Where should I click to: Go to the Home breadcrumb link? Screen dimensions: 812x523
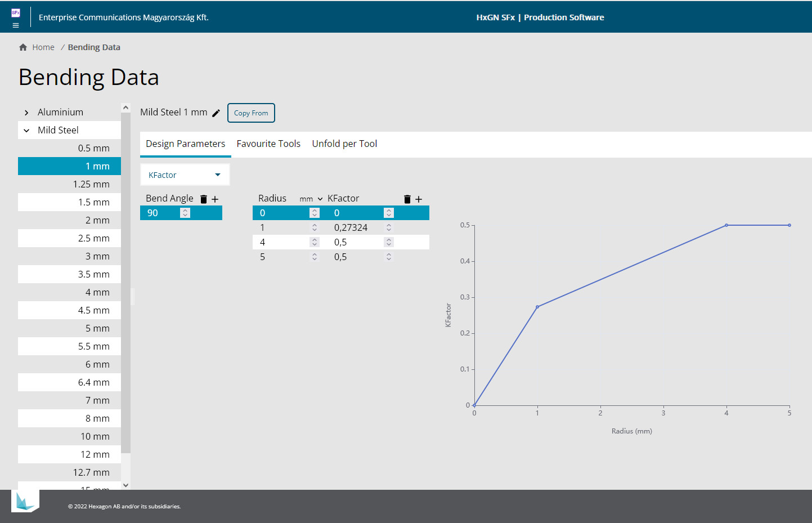[x=43, y=47]
